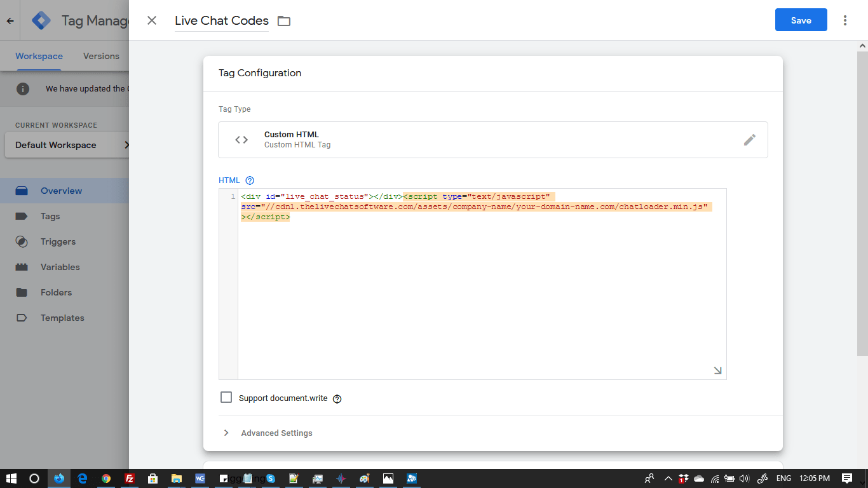Enable Support document.write checkbox
The width and height of the screenshot is (868, 488).
pos(226,398)
